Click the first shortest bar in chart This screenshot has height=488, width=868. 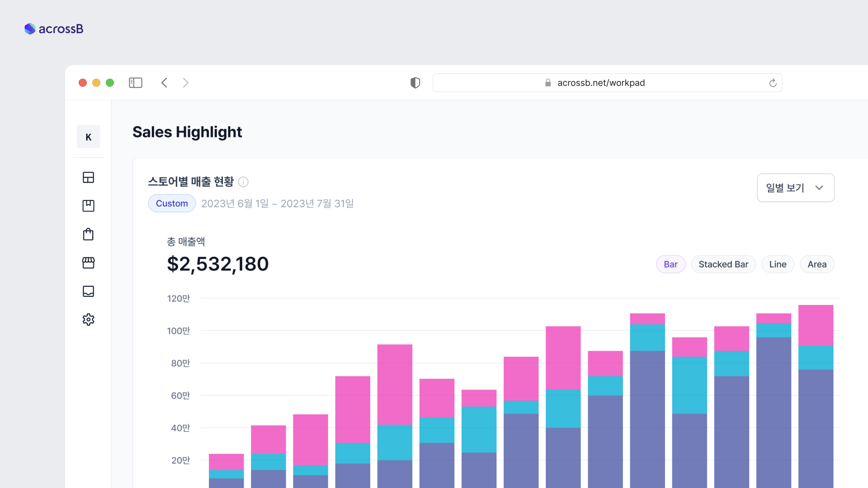[226, 471]
